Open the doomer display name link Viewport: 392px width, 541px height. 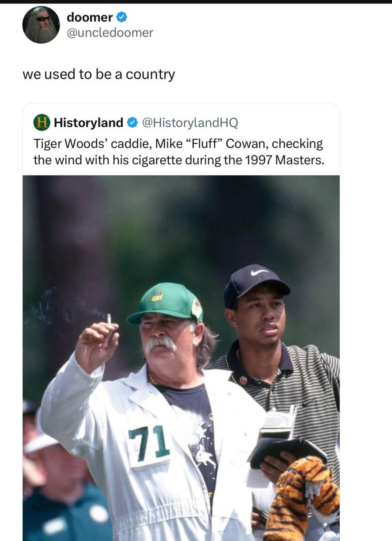90,17
